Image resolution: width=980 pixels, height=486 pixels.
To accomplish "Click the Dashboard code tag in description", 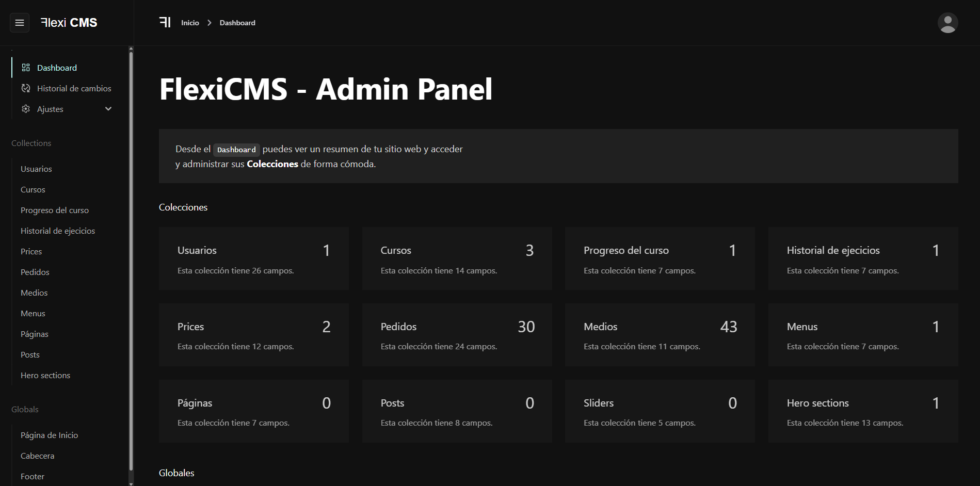I will [x=236, y=150].
